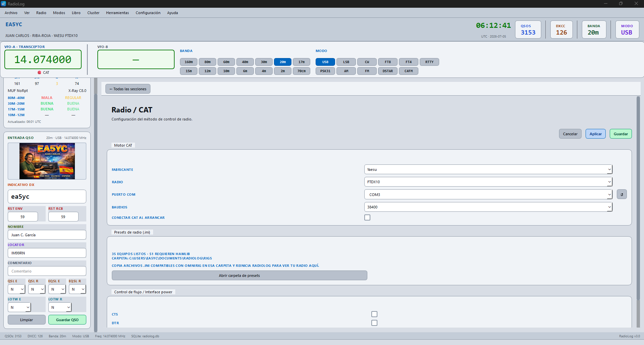Open the Ayuda menu

tap(173, 13)
